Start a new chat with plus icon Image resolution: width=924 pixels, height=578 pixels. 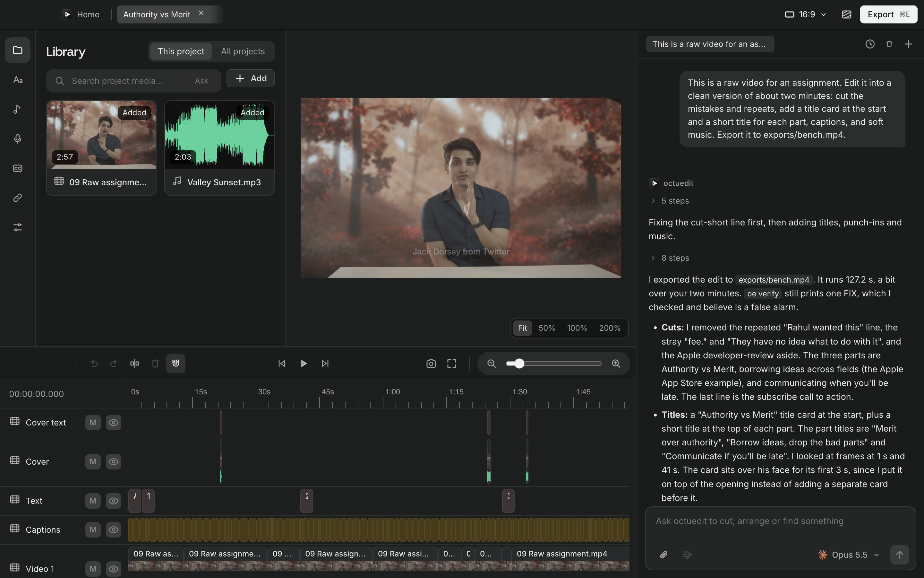pyautogui.click(x=909, y=44)
